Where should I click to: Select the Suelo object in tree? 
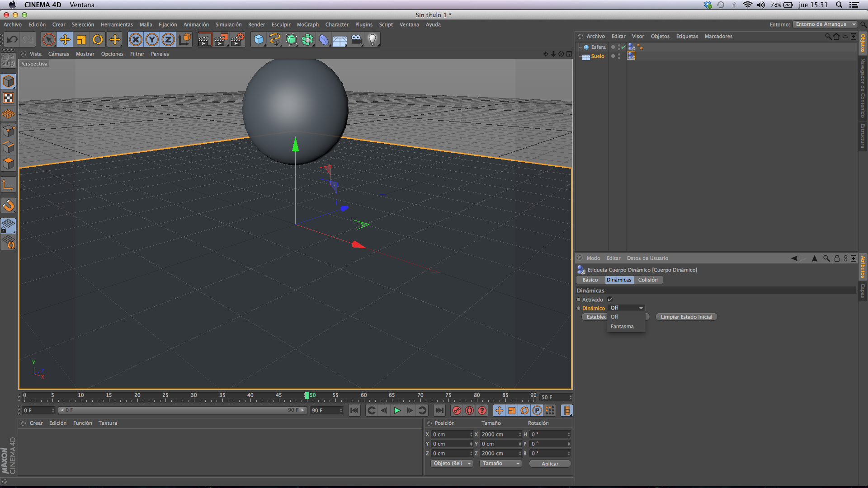597,56
